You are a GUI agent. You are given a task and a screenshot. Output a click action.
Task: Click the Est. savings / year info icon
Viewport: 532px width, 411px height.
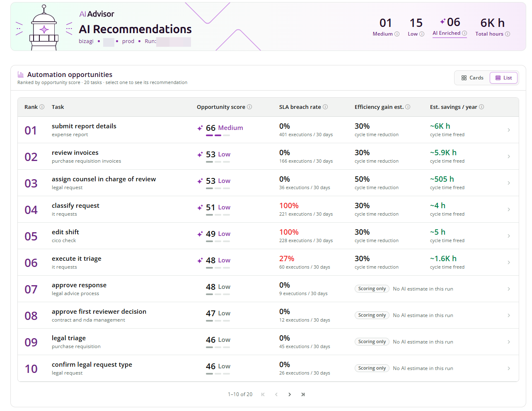pos(481,107)
